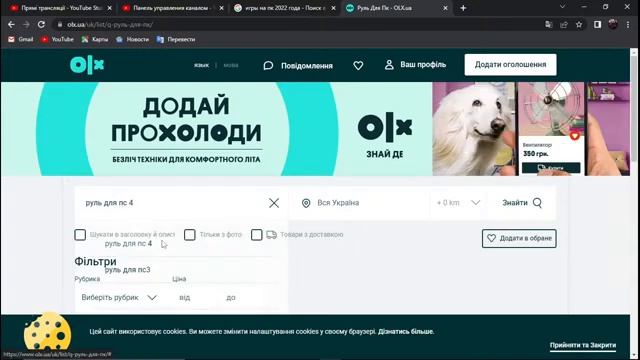Open the Chrome three-dot menu

coord(628,24)
